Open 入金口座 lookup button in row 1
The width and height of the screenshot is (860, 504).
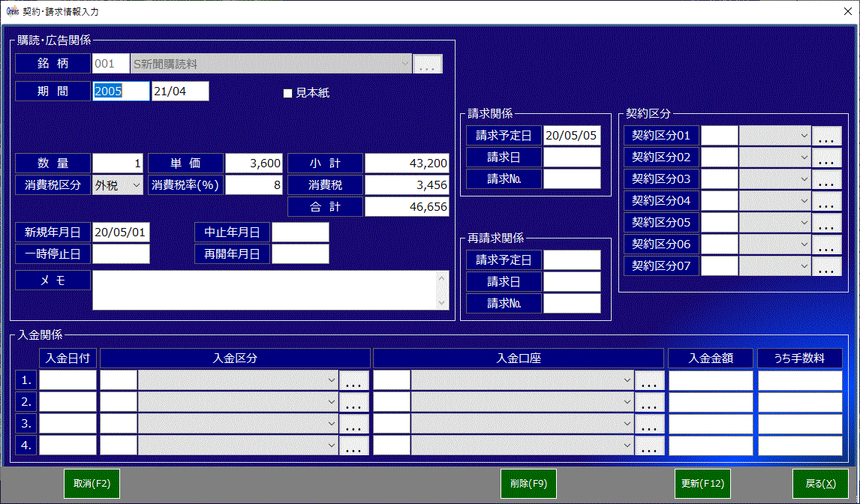point(650,381)
